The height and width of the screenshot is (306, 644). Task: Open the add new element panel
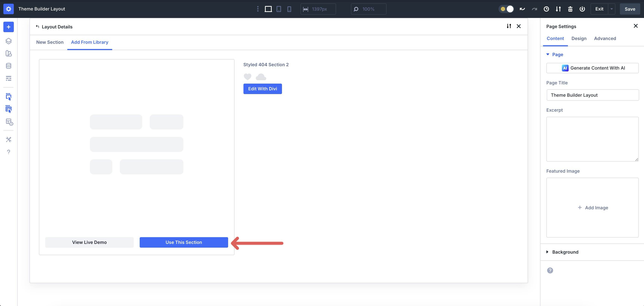[8, 27]
